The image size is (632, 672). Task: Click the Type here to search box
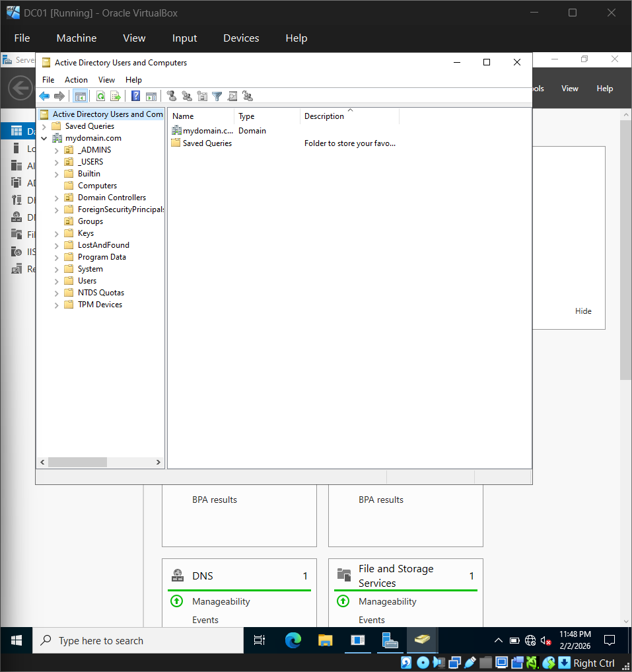point(138,640)
